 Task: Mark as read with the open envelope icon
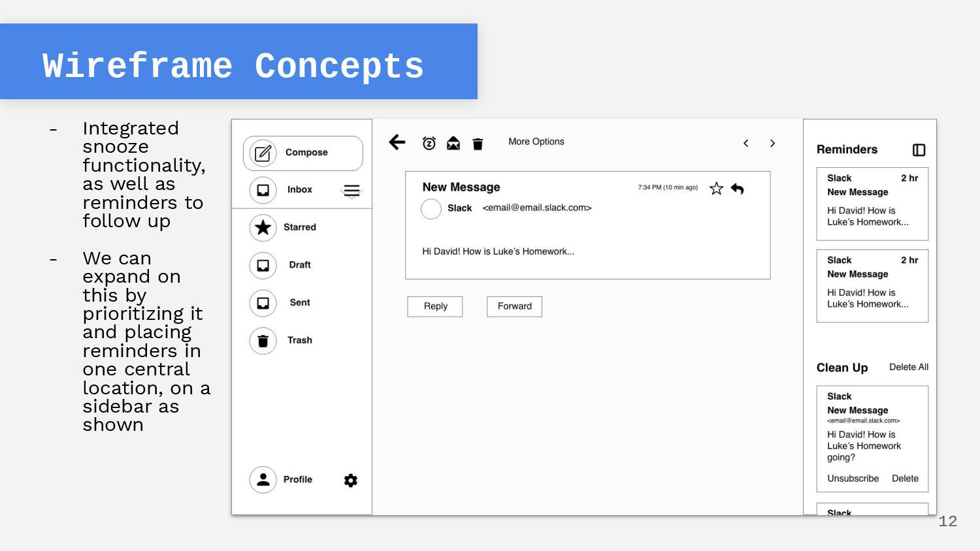453,143
